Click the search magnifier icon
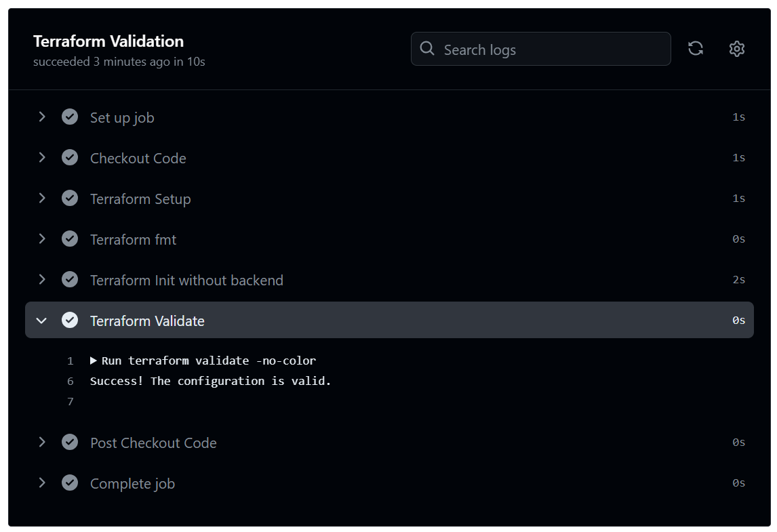This screenshot has height=532, width=777. (x=427, y=49)
